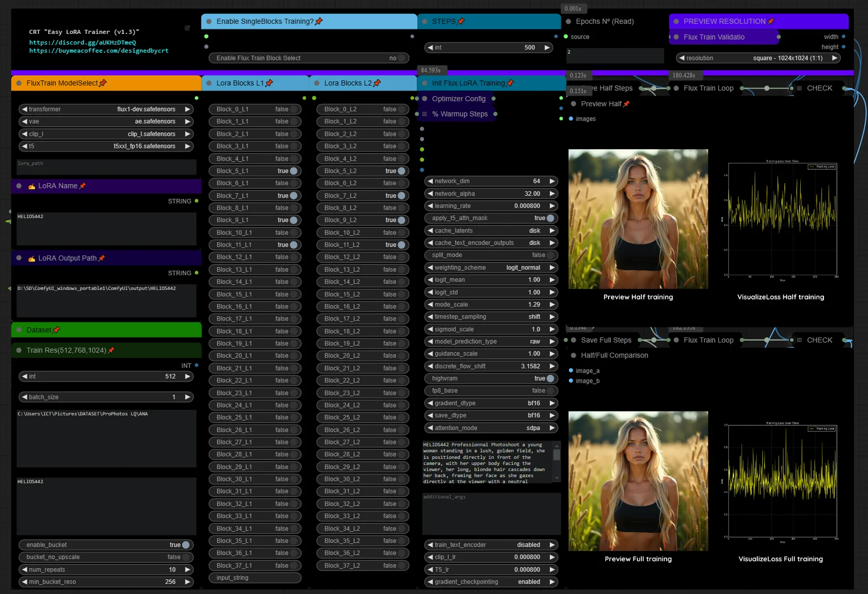Image resolution: width=868 pixels, height=594 pixels.
Task: Open the discord.gg link
Action: pos(83,42)
